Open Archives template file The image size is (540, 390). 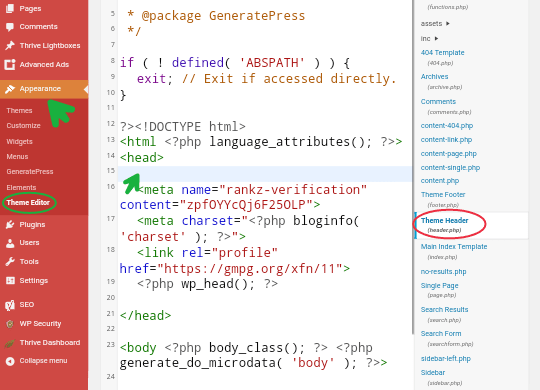point(434,76)
